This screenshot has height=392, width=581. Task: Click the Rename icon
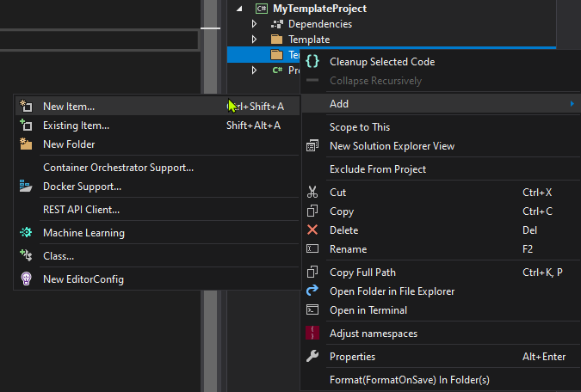(x=312, y=248)
